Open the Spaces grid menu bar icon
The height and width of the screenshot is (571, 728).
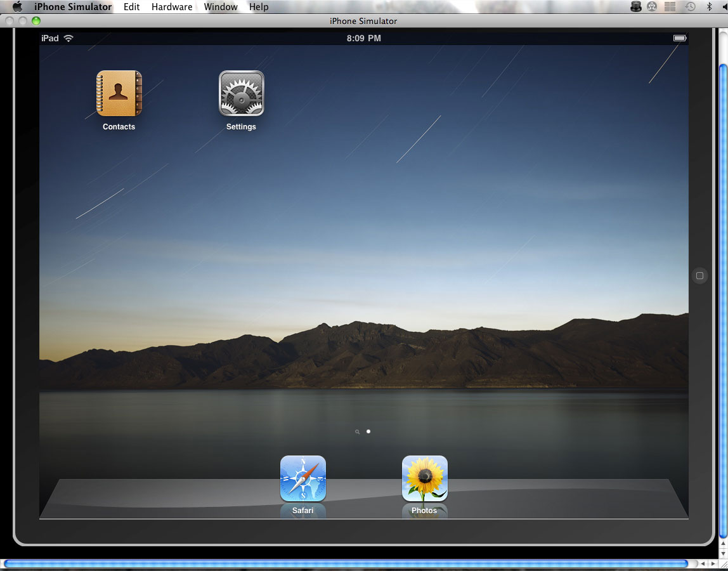[670, 6]
